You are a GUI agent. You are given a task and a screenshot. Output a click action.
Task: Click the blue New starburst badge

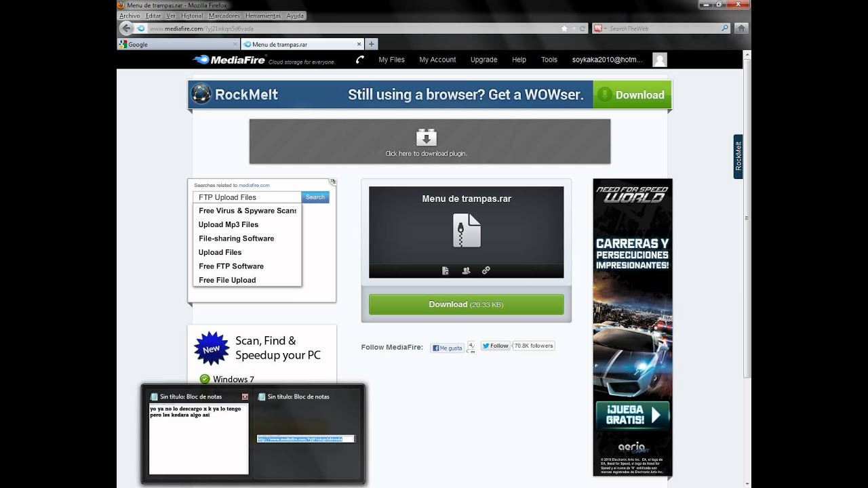(x=212, y=348)
